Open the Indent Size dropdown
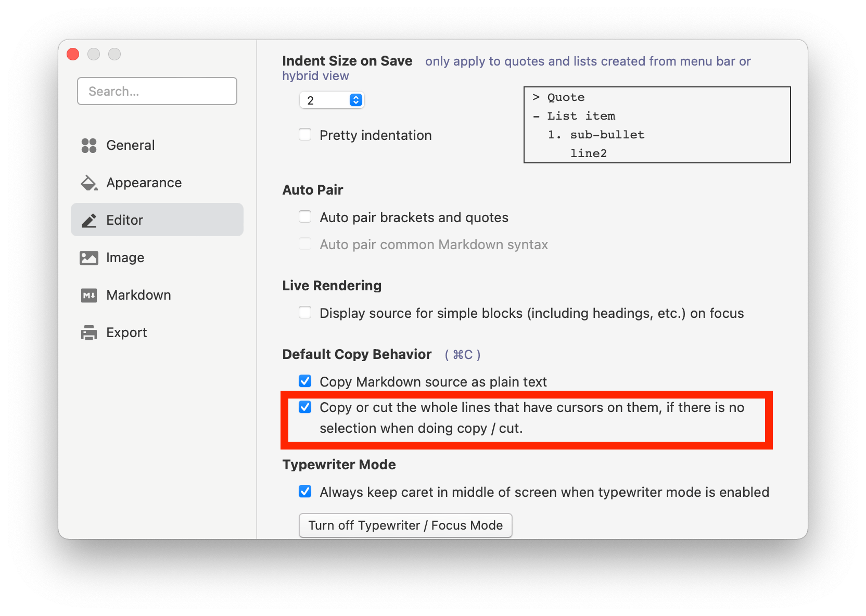This screenshot has width=866, height=616. (x=332, y=100)
